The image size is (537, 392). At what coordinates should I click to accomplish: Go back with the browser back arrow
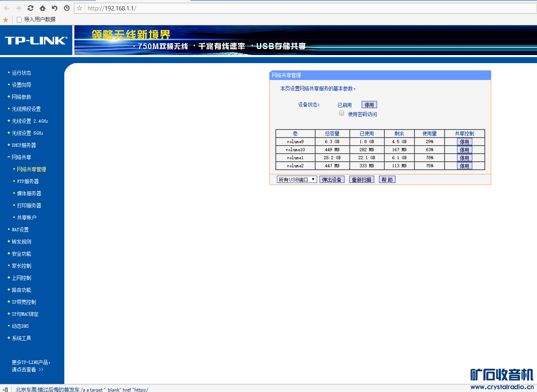pyautogui.click(x=6, y=8)
